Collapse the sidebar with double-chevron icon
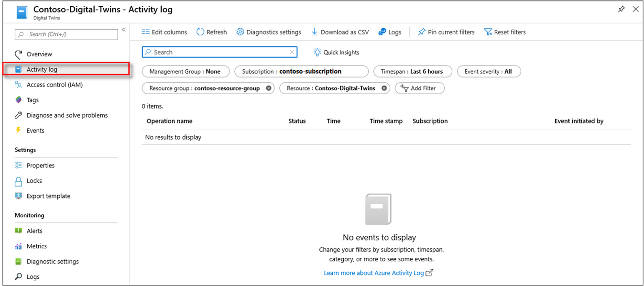The height and width of the screenshot is (286, 644). coord(123,30)
